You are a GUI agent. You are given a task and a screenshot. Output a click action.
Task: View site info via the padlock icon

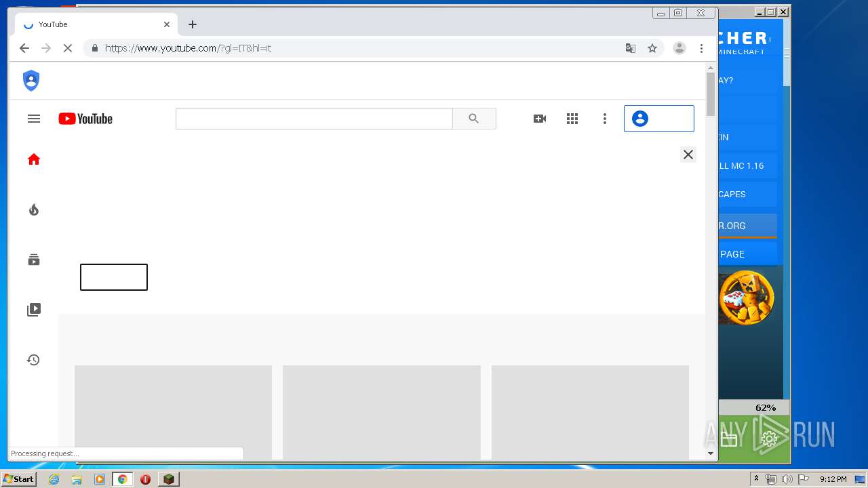[94, 48]
